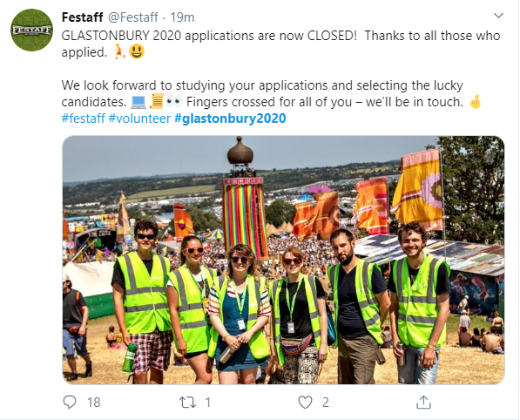Like the tweet with the heart icon
This screenshot has height=420, width=520.
(305, 403)
